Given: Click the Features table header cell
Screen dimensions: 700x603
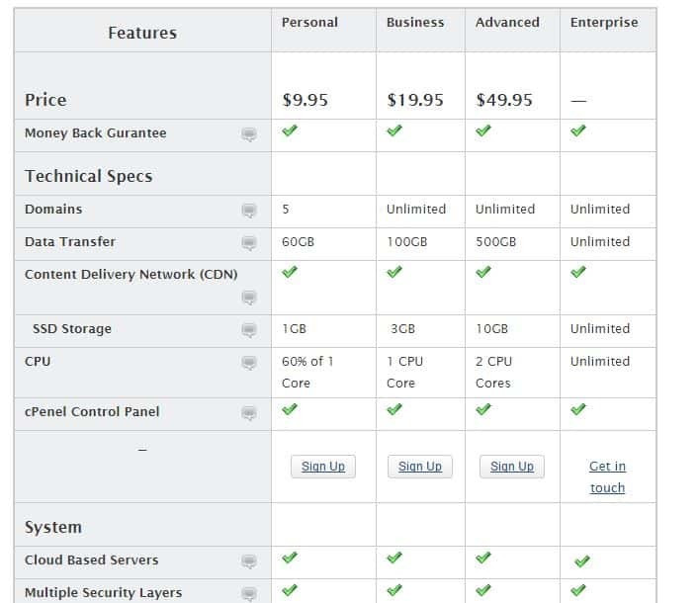Looking at the screenshot, I should tap(142, 33).
